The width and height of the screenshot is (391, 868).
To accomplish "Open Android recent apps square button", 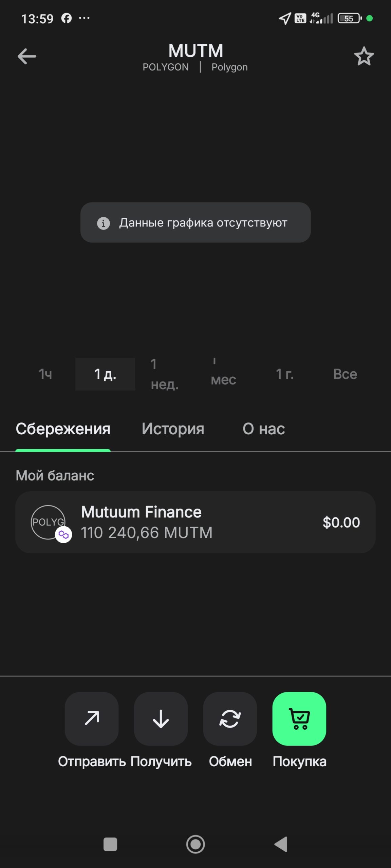I will click(x=110, y=844).
